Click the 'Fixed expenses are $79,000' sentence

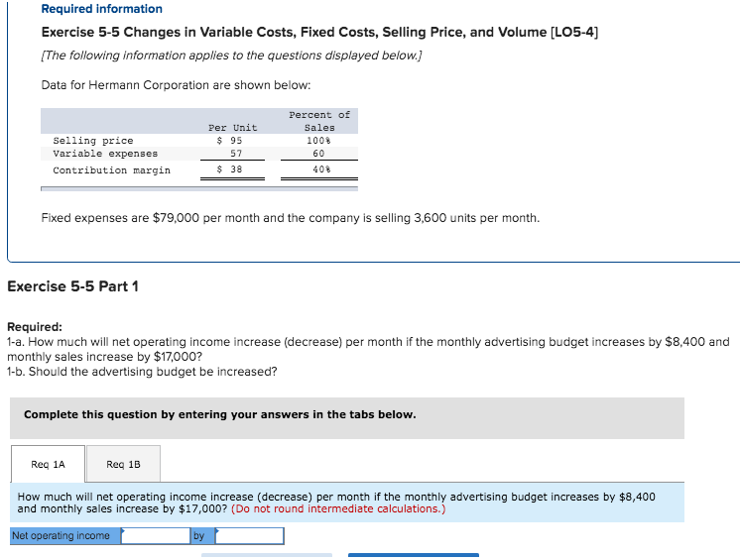(x=291, y=218)
